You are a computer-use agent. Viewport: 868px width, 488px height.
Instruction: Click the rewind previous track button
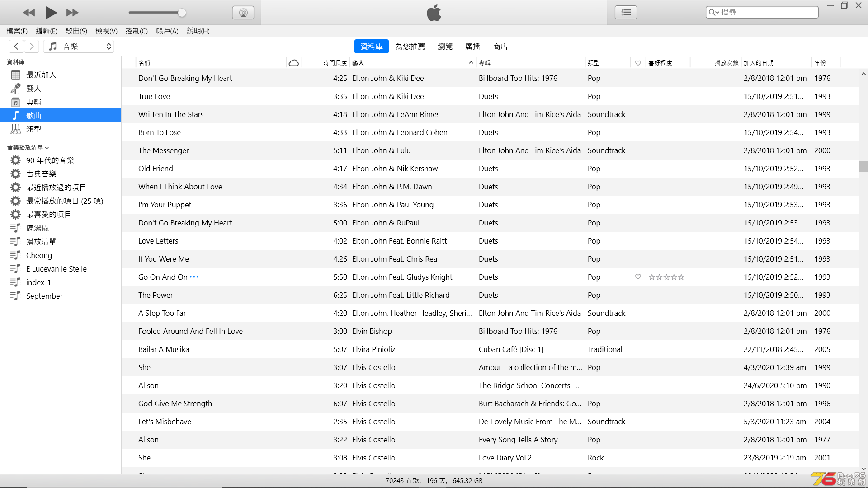tap(29, 13)
